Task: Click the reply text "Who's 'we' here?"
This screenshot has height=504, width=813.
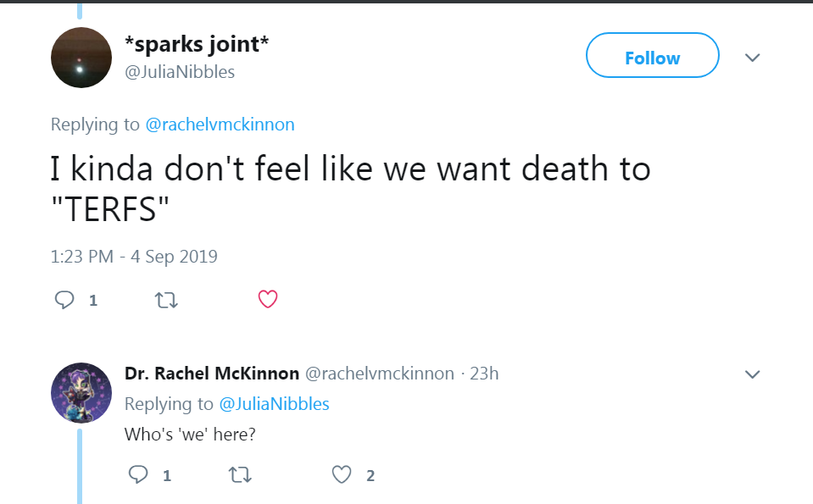Action: (190, 435)
